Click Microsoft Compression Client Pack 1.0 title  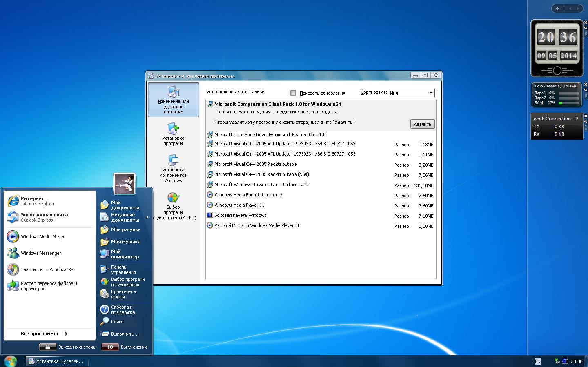(278, 104)
